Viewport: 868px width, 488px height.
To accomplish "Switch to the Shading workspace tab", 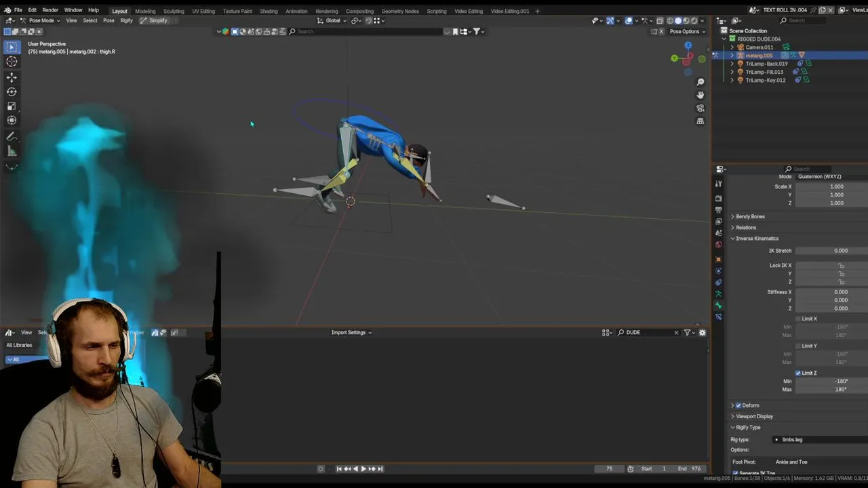I will [x=269, y=11].
